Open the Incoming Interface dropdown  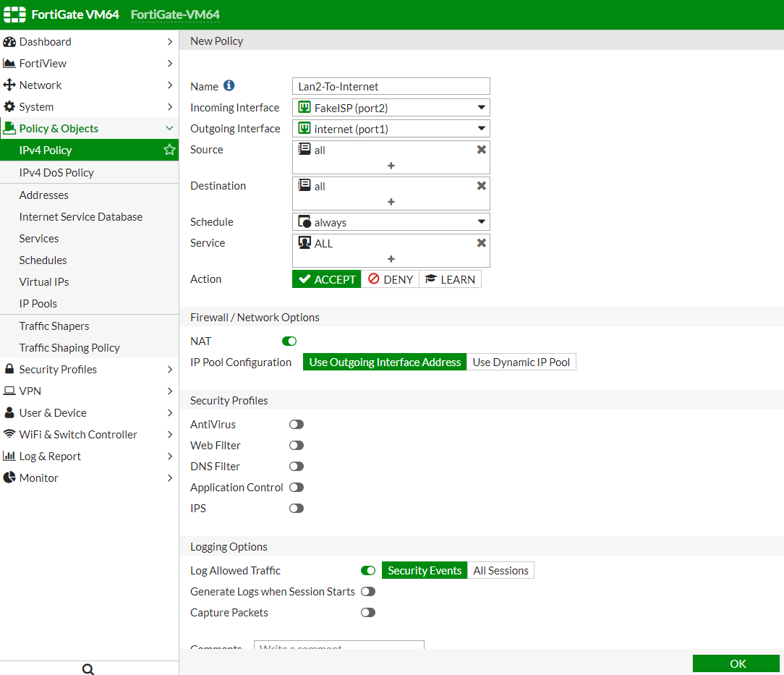coord(391,108)
